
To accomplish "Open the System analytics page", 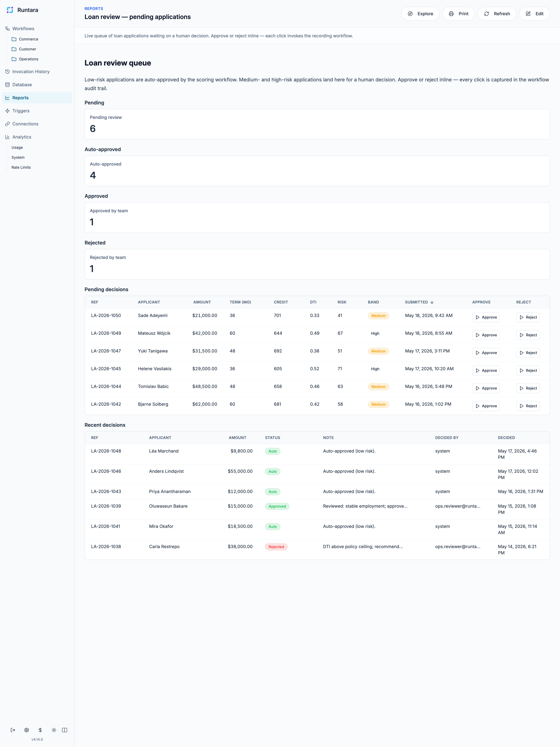I will point(18,157).
